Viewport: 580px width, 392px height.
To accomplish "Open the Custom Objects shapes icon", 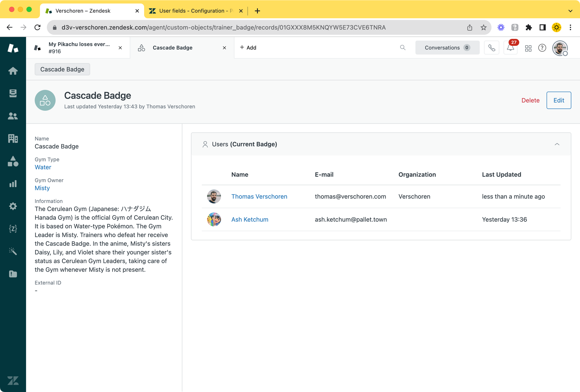I will click(13, 161).
